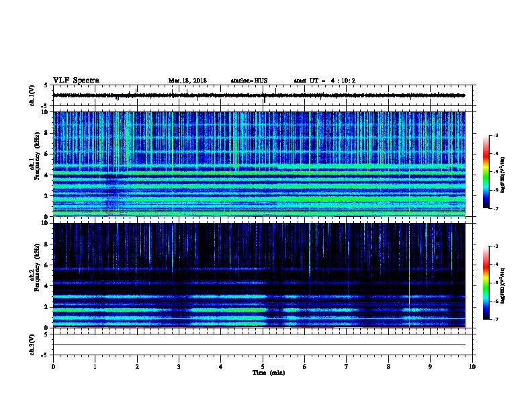The width and height of the screenshot is (532, 411).
Task: Click the flat ch.3 voltage trace line
Action: click(259, 345)
